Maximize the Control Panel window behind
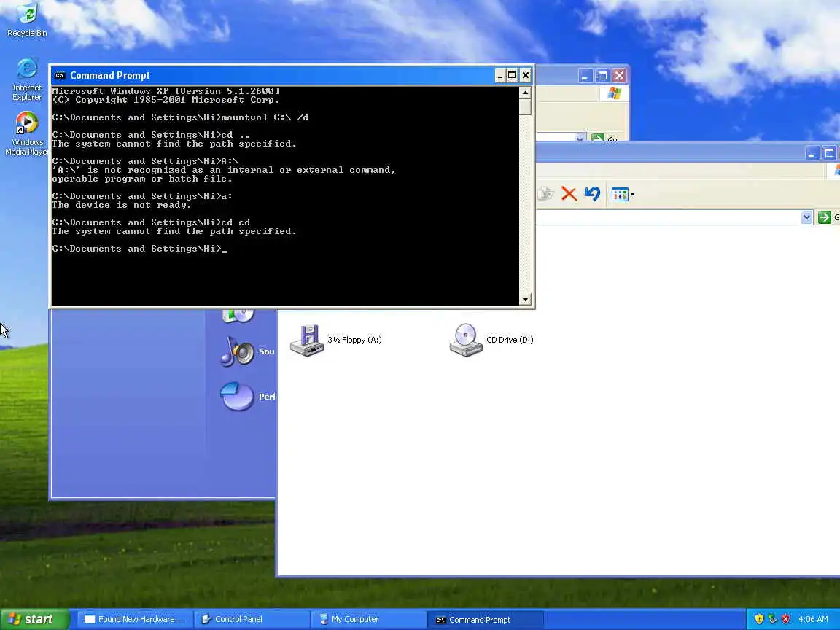 (x=602, y=76)
